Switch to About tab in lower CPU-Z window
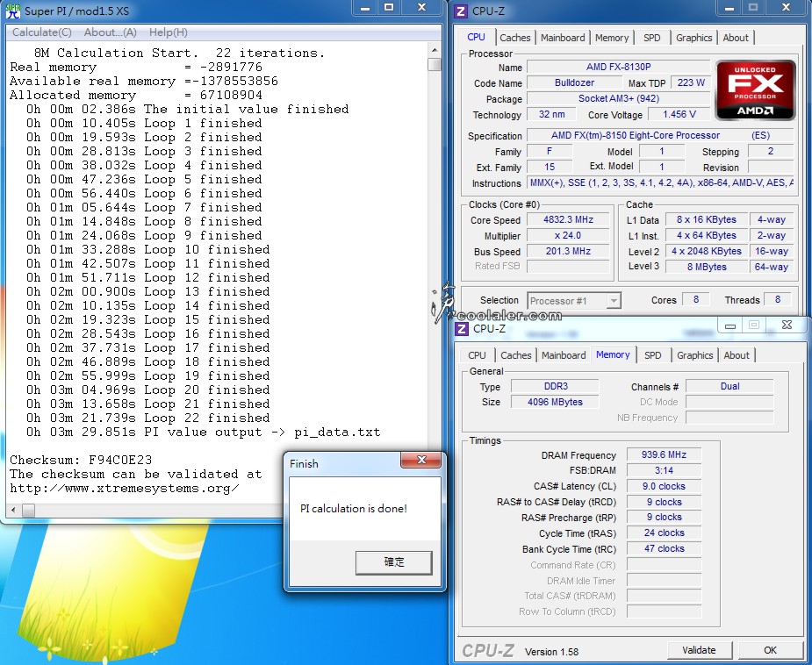Viewport: 812px width, 665px height. (x=737, y=355)
